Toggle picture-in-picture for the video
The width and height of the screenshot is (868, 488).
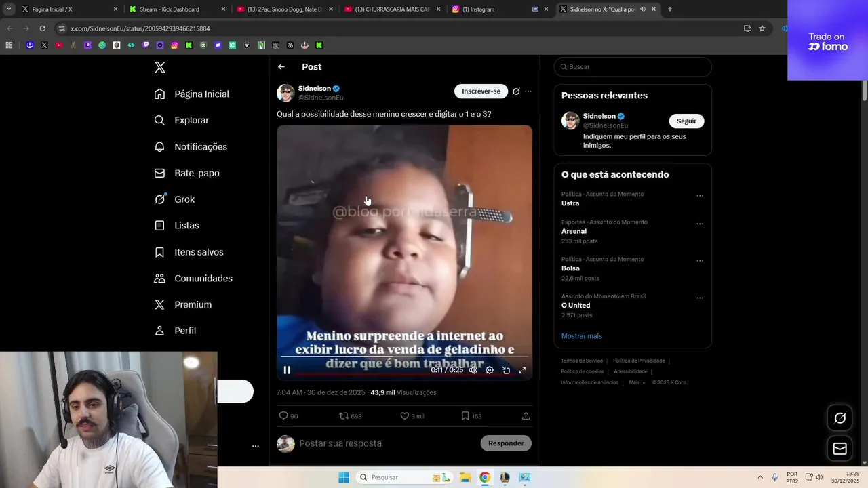tap(506, 370)
